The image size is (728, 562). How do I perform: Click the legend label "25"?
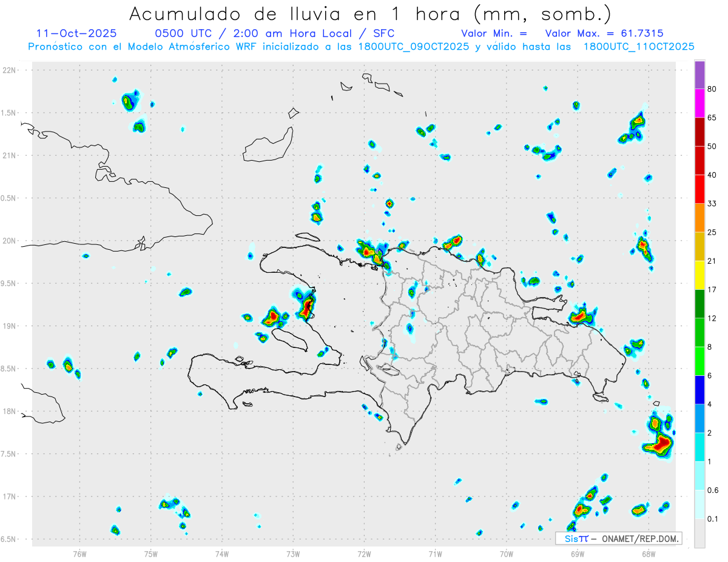712,232
